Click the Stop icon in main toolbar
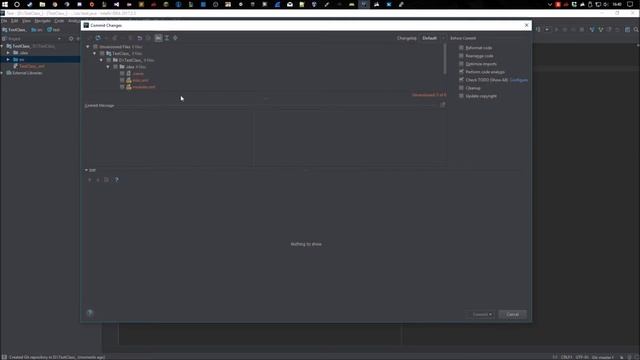 [x=582, y=29]
